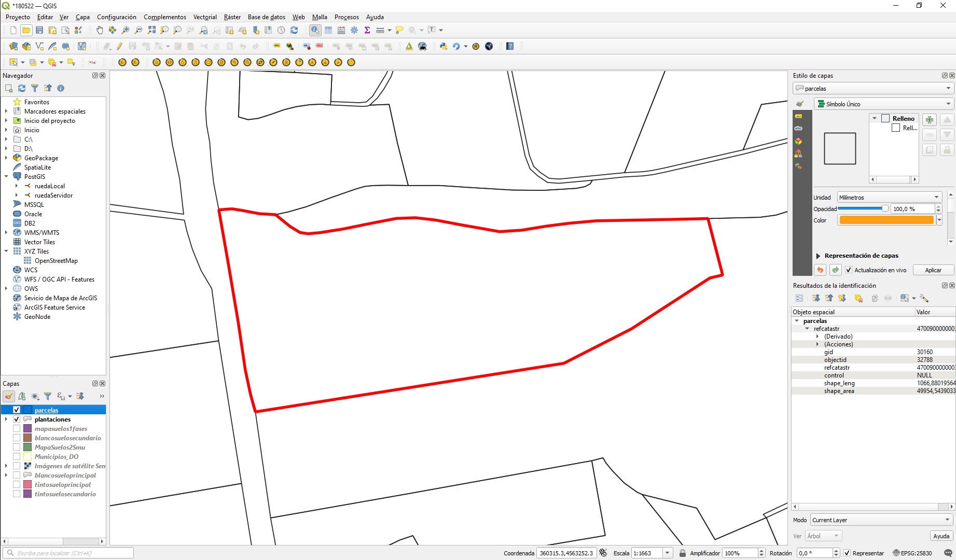
Task: Activate the Pan Map tool
Action: tap(99, 30)
